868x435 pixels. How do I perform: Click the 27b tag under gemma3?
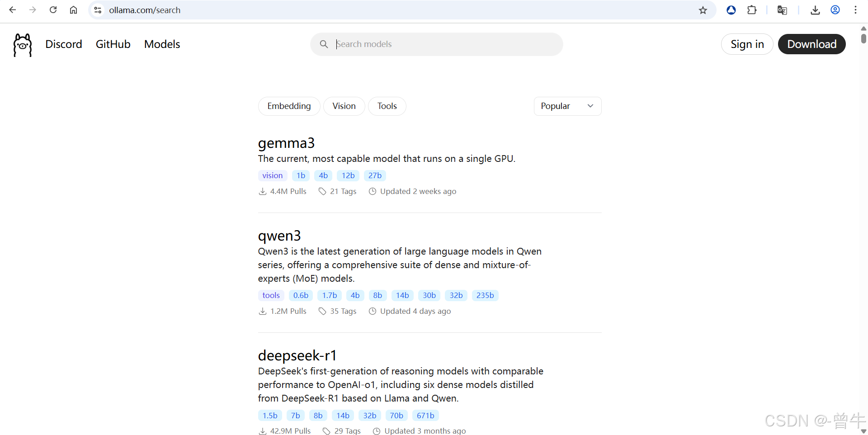click(375, 175)
